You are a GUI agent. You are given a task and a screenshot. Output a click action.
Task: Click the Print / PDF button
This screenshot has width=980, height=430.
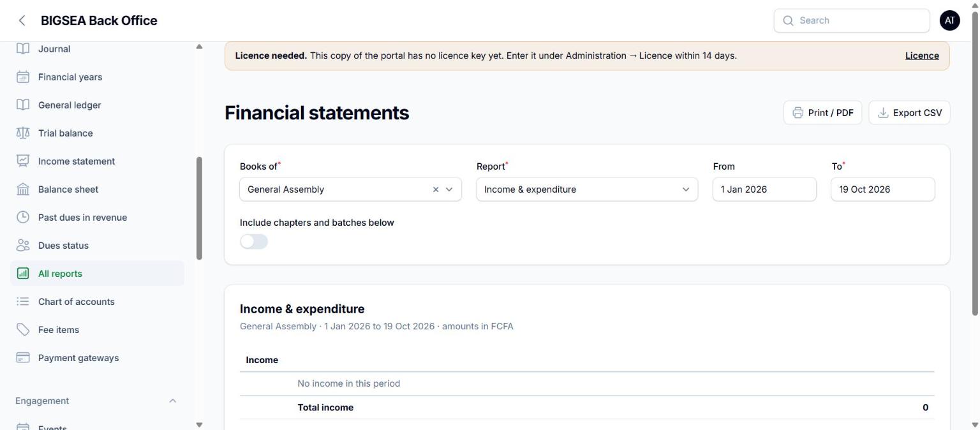(x=822, y=113)
